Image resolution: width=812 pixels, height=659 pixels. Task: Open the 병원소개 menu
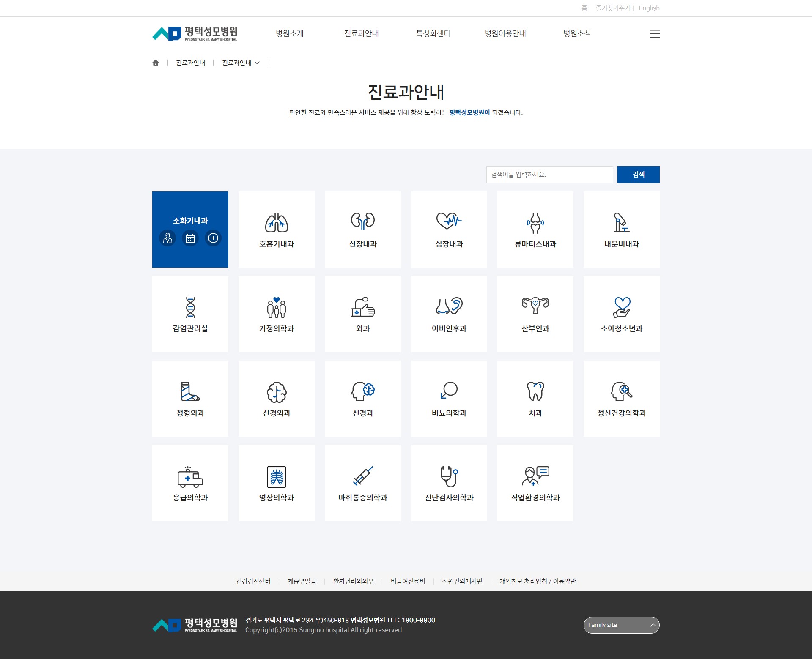pyautogui.click(x=290, y=33)
